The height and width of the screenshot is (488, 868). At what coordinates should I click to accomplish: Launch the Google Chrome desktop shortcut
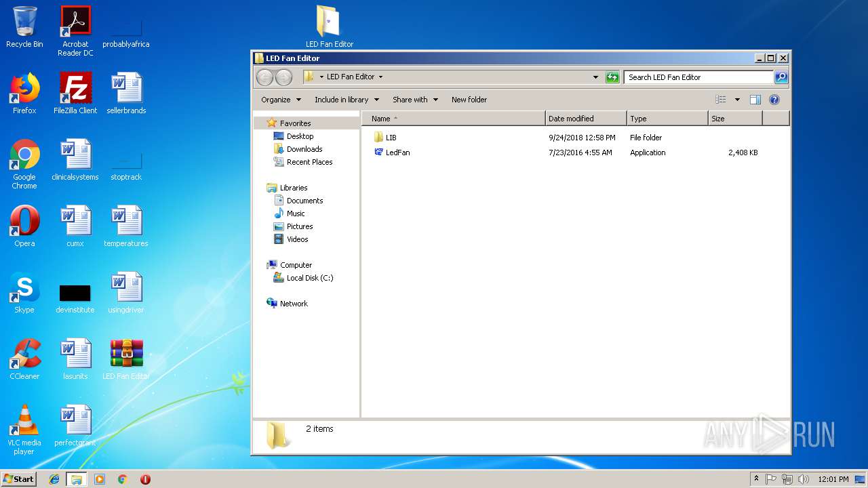coord(24,164)
